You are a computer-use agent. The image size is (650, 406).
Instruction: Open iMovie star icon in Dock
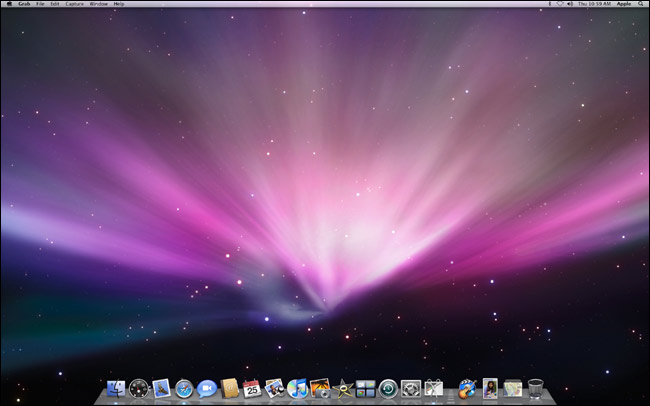pyautogui.click(x=343, y=389)
